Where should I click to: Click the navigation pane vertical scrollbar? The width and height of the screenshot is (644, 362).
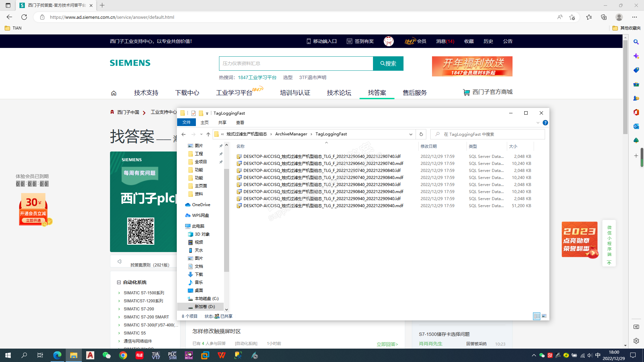coord(226,220)
